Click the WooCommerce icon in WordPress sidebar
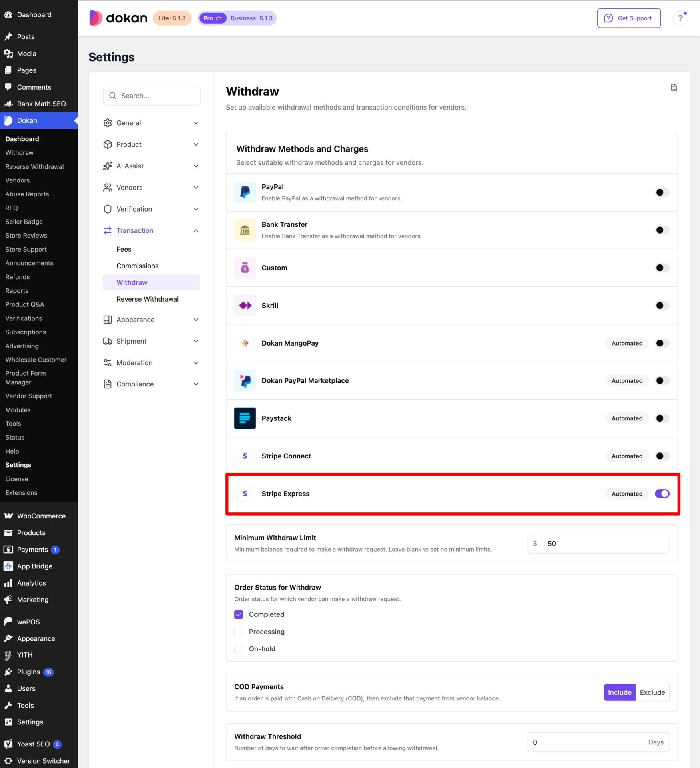The height and width of the screenshot is (768, 700). [x=8, y=516]
